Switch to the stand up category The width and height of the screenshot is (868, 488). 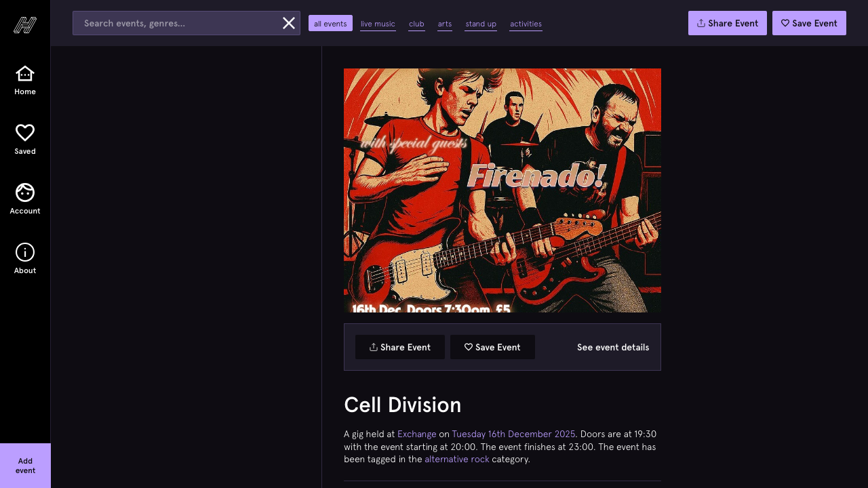(481, 24)
